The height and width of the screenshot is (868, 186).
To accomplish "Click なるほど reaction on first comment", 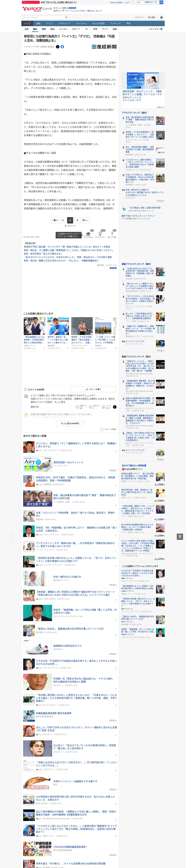I will tap(94, 407).
